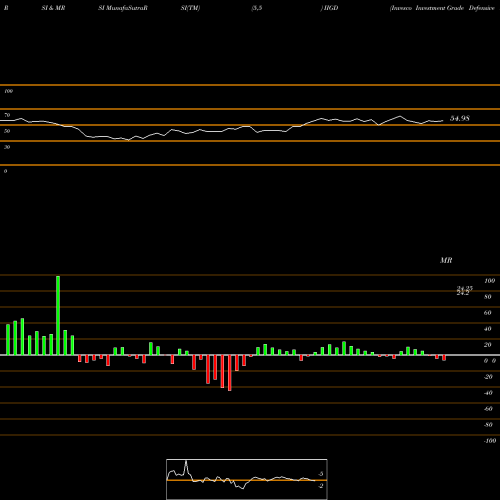The image size is (500, 500).
Task: Click the '(5,5' parameter text in header
Action: [x=257, y=8]
